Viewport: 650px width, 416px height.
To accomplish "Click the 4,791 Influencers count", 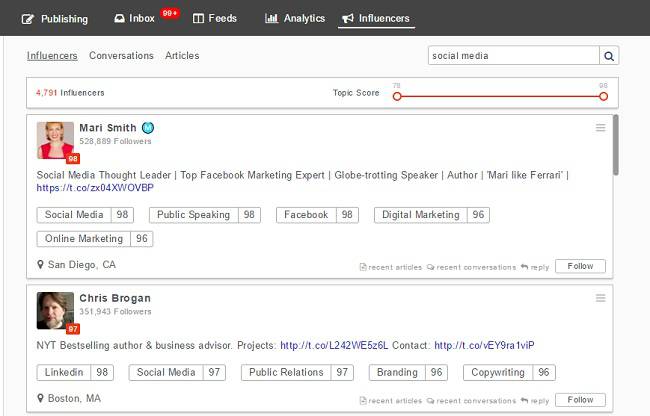I will point(70,93).
